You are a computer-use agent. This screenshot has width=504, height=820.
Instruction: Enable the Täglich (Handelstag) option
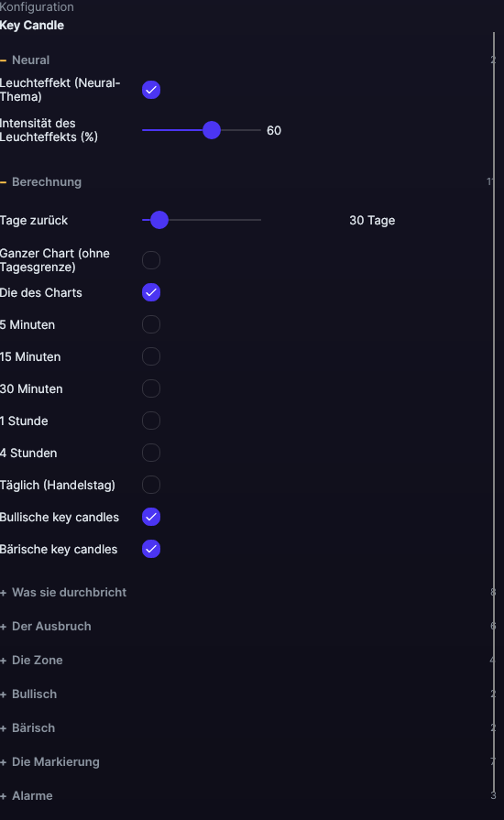tap(151, 485)
